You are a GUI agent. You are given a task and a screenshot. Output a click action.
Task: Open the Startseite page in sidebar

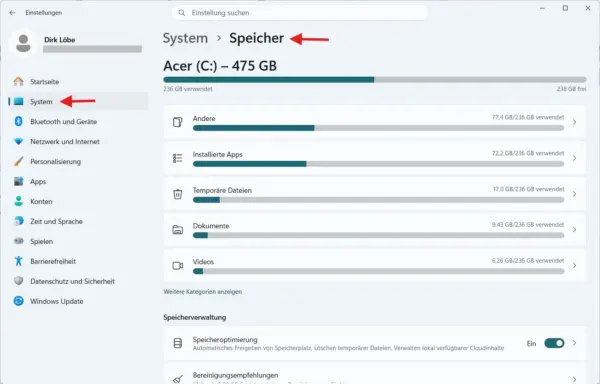(78, 81)
